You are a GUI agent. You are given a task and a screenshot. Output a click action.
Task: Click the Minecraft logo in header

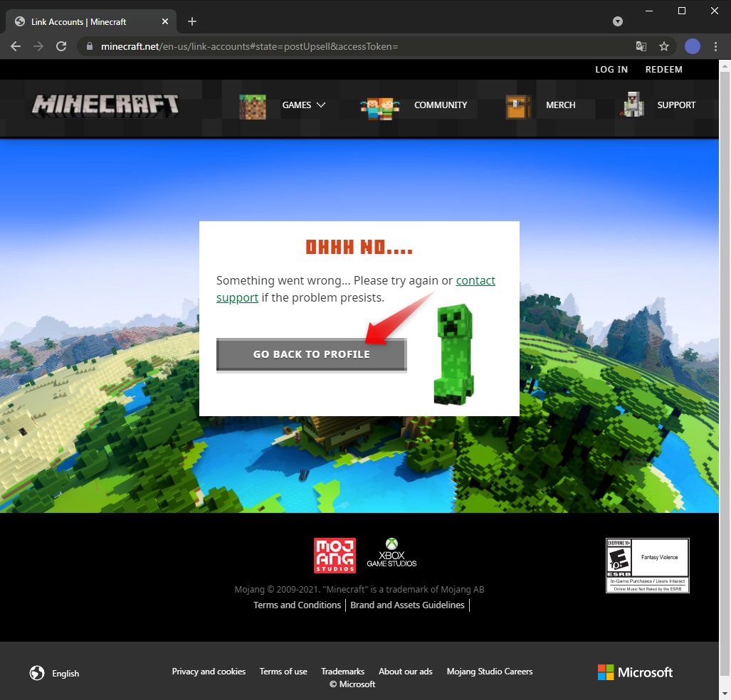point(105,105)
